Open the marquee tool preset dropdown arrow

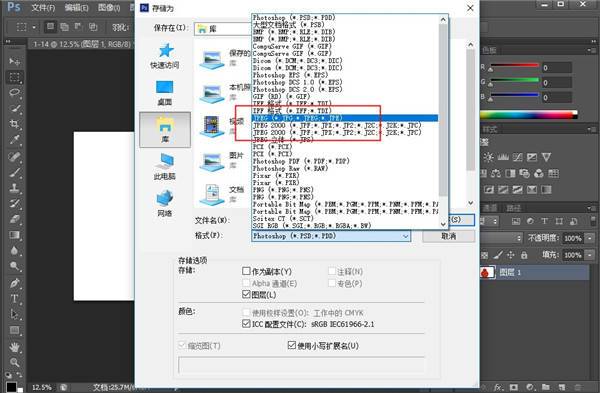coord(34,27)
